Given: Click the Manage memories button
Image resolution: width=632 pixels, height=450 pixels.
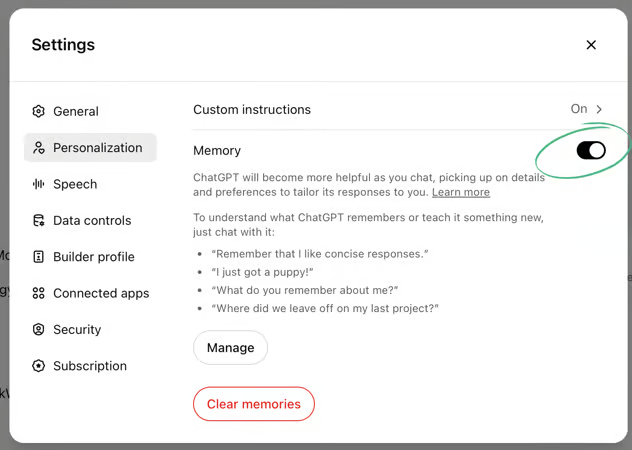Looking at the screenshot, I should (231, 348).
